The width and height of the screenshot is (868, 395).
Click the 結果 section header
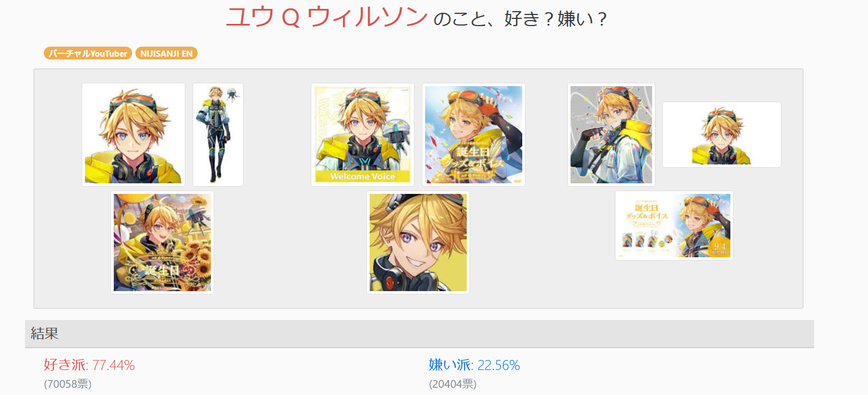click(x=420, y=334)
